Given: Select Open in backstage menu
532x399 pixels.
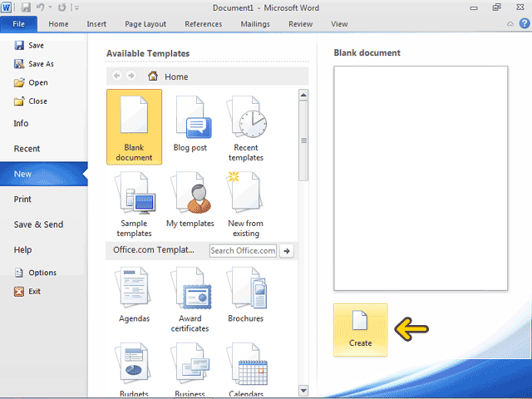Looking at the screenshot, I should coord(31,82).
